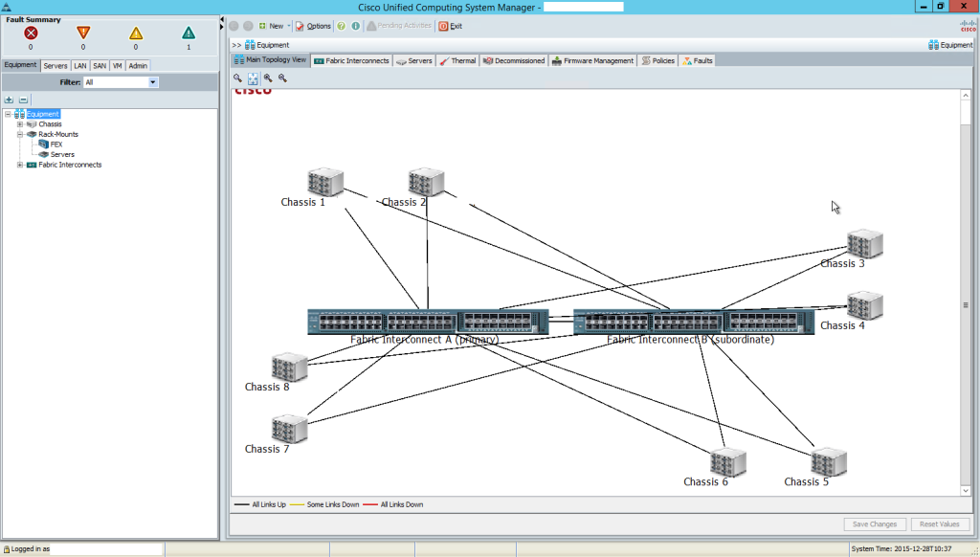The width and height of the screenshot is (980, 557).
Task: Click the warning faults teal icon
Action: tap(189, 33)
